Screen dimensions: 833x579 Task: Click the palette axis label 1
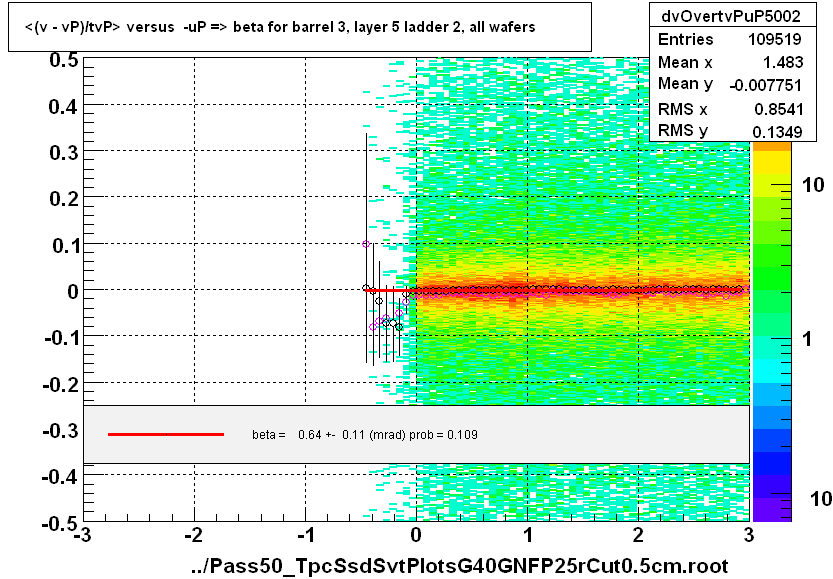click(808, 338)
